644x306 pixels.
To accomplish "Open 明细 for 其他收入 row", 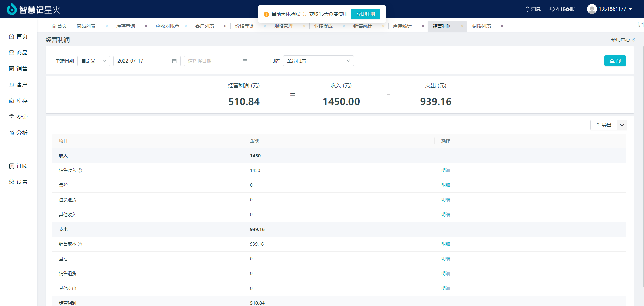I will point(446,215).
